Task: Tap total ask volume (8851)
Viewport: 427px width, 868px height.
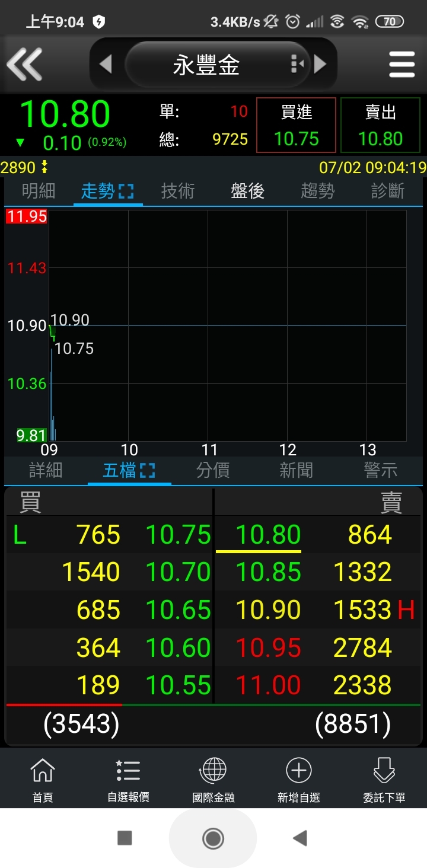Action: point(353,724)
